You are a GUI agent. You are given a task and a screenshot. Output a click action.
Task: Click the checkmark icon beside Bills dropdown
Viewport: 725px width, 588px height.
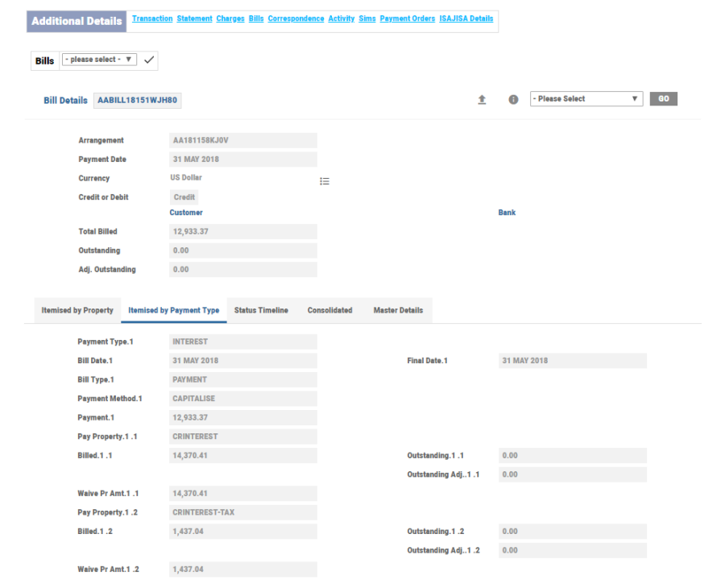[150, 60]
